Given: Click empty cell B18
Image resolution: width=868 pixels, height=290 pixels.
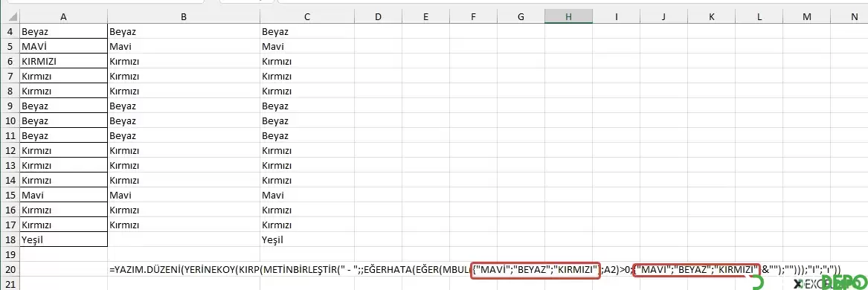Looking at the screenshot, I should pyautogui.click(x=183, y=239).
